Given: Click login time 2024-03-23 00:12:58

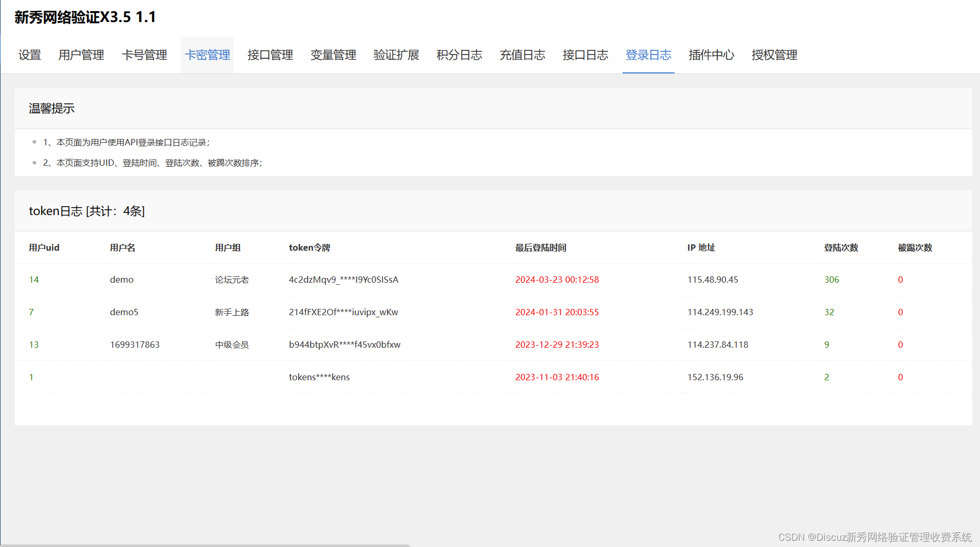Looking at the screenshot, I should 557,280.
